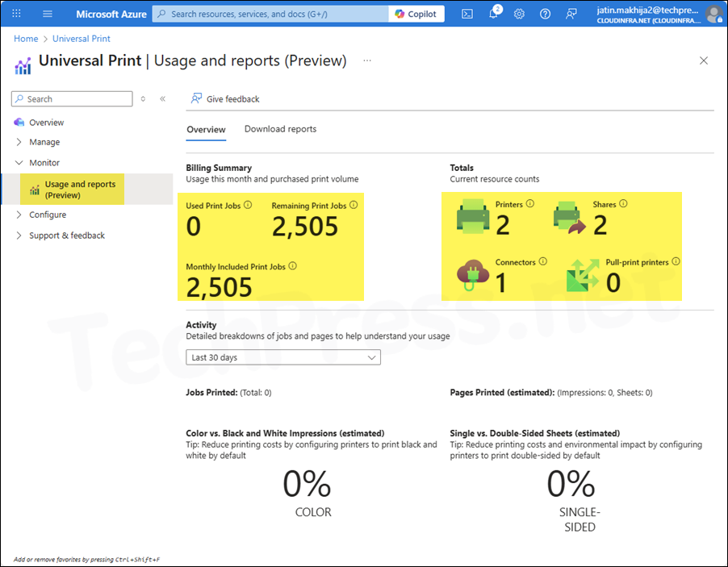This screenshot has height=567, width=728.
Task: Open Cloud Shell terminal icon
Action: click(467, 14)
